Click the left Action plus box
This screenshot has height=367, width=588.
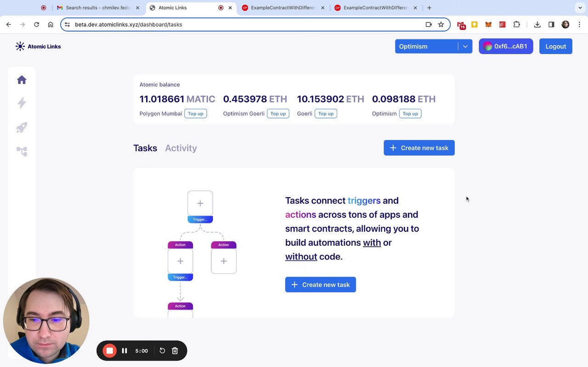pyautogui.click(x=180, y=261)
